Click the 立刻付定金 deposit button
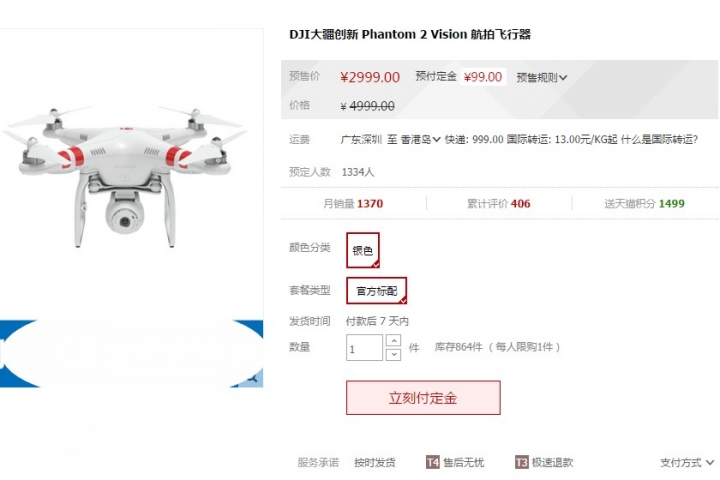 [x=423, y=398]
